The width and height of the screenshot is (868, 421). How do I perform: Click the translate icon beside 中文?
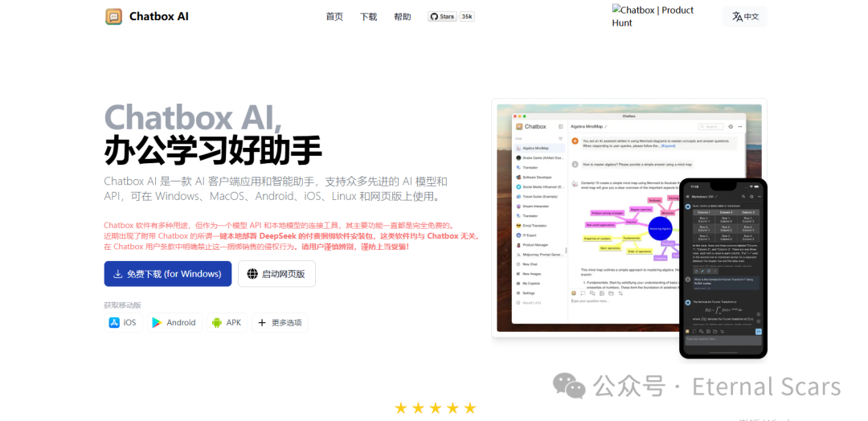coord(737,17)
